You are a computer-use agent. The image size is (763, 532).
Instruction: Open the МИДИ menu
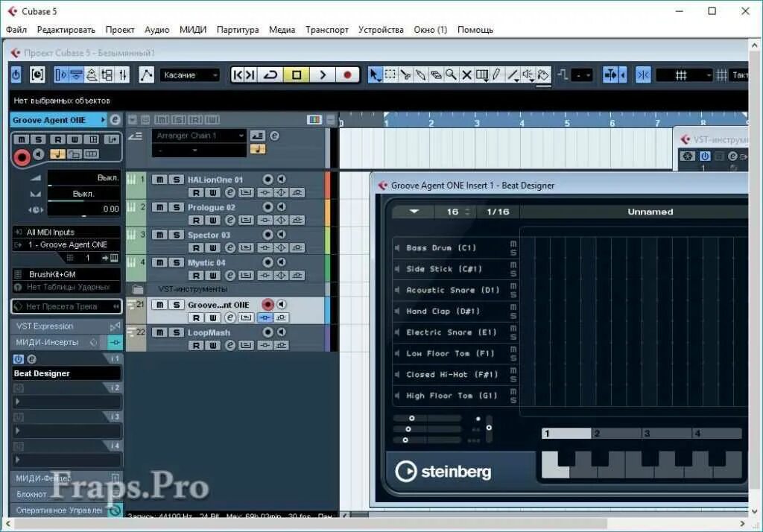coord(193,30)
